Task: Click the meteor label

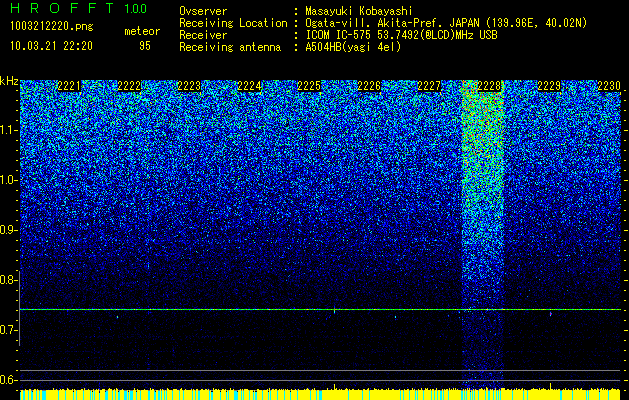Action: pyautogui.click(x=142, y=31)
